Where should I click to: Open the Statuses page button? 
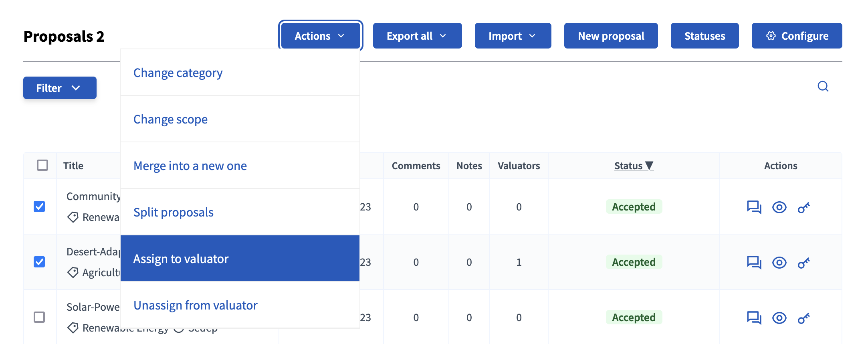(704, 36)
